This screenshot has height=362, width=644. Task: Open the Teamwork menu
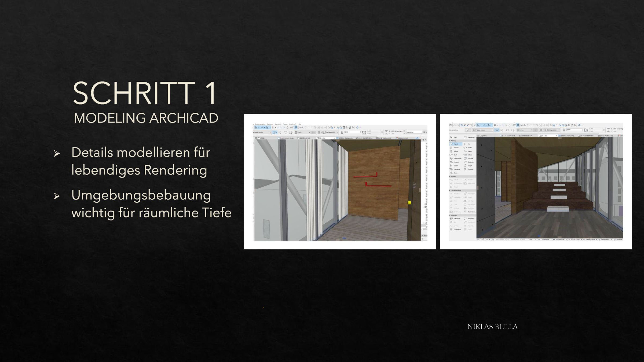click(x=278, y=124)
